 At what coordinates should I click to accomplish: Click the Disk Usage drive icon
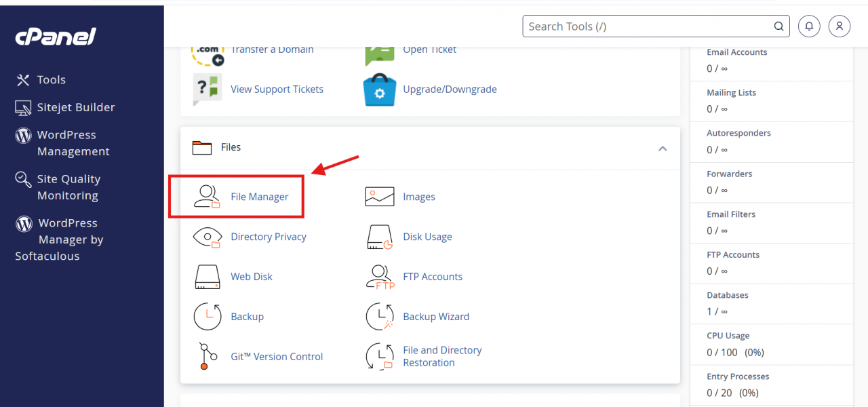pos(380,237)
